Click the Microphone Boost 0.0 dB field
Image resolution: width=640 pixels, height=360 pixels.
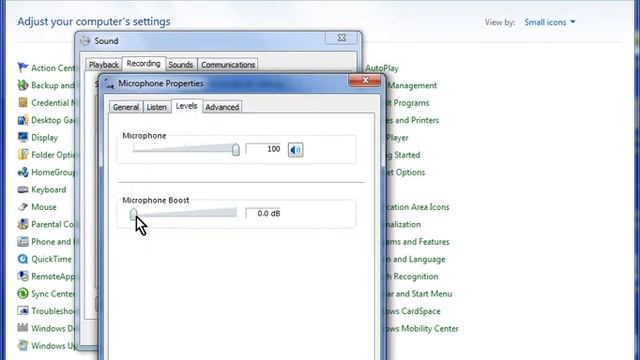coord(264,213)
